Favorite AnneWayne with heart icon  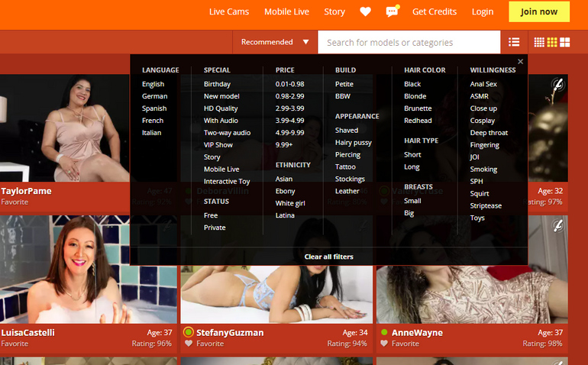click(x=383, y=344)
